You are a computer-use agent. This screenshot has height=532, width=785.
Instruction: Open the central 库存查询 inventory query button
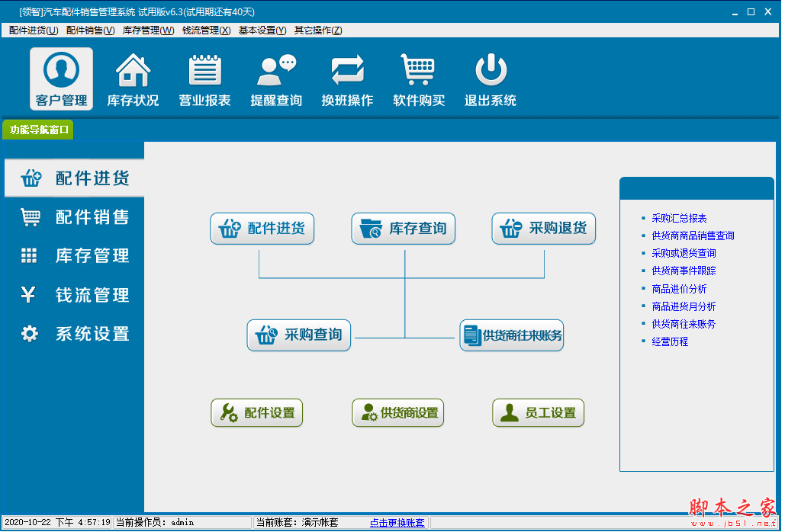pos(403,228)
